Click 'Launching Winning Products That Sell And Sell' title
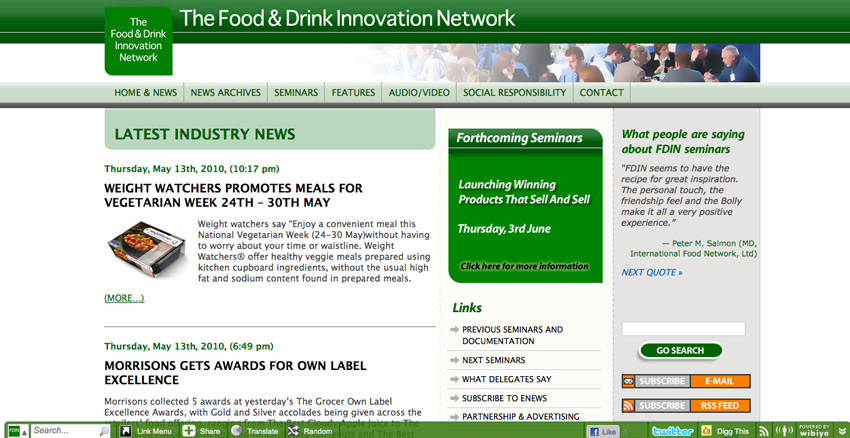This screenshot has width=850, height=438. pyautogui.click(x=524, y=192)
